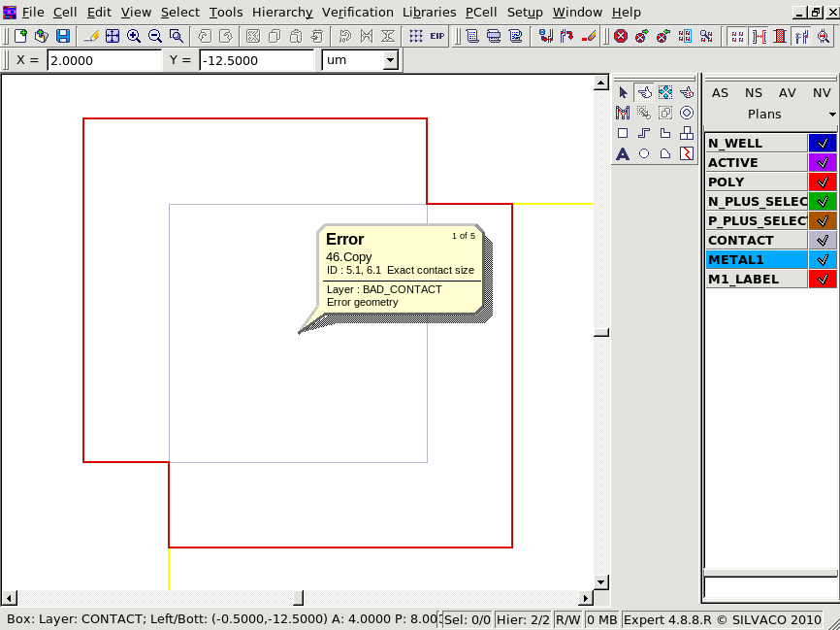Toggle visibility checkbox for POLY layer
The height and width of the screenshot is (630, 840).
click(x=822, y=182)
